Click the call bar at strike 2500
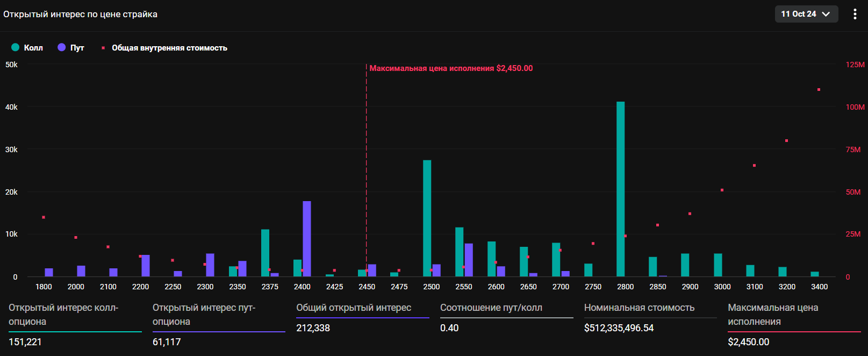 (427, 218)
